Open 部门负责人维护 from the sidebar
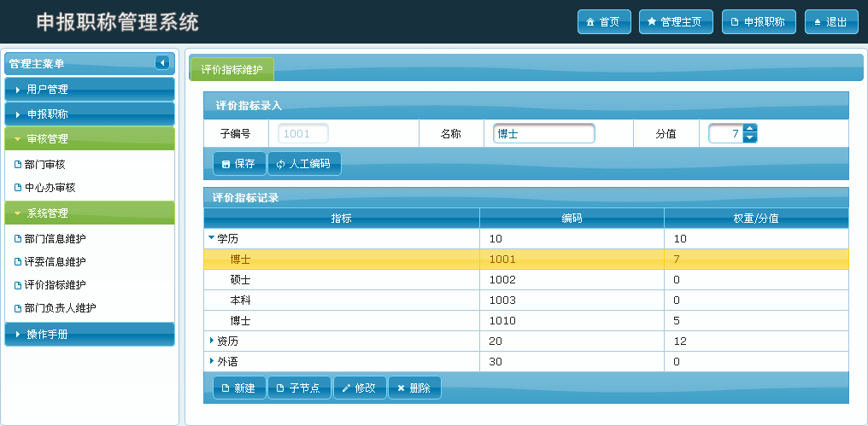868x426 pixels. pyautogui.click(x=61, y=308)
